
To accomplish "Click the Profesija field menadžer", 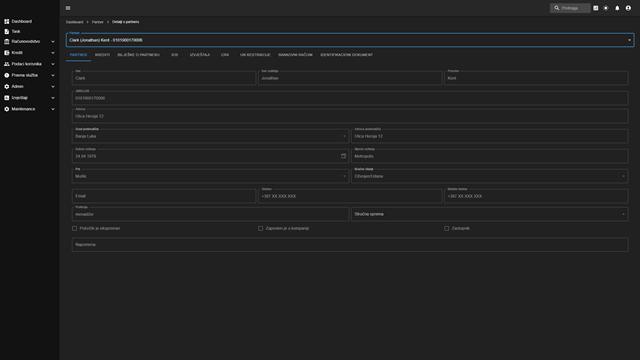I will tap(210, 214).
